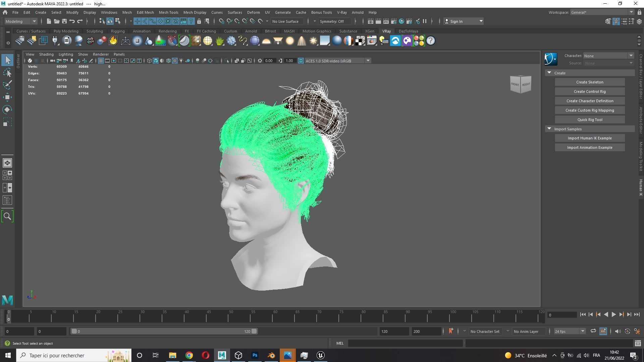The height and width of the screenshot is (362, 644).
Task: Open the Symmetry: Off dropdown
Action: click(335, 21)
